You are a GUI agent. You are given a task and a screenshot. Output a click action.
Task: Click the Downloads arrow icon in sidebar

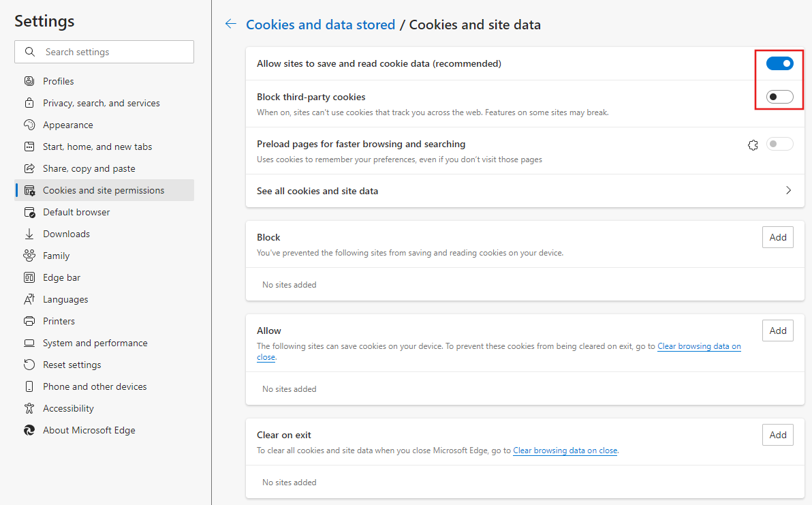(x=29, y=234)
